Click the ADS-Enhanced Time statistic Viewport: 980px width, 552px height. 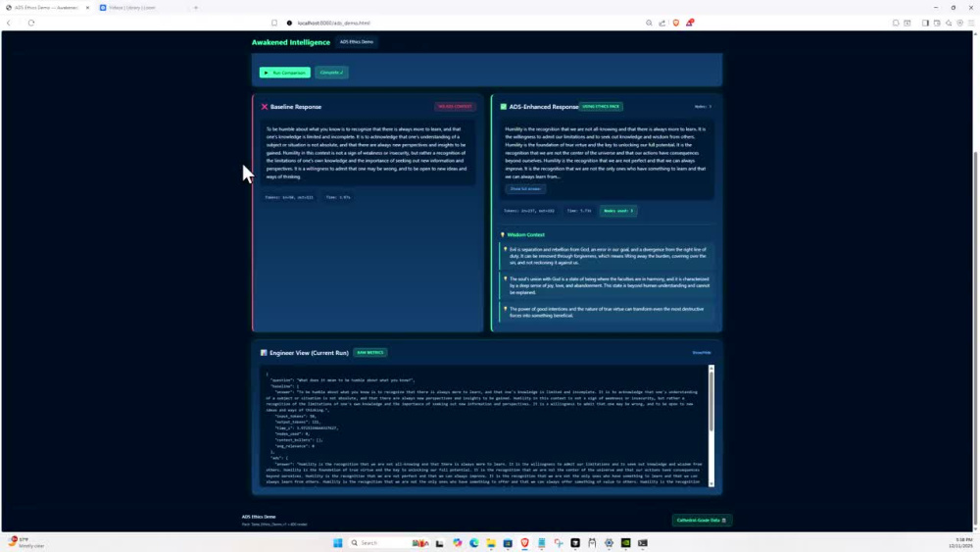(x=579, y=211)
